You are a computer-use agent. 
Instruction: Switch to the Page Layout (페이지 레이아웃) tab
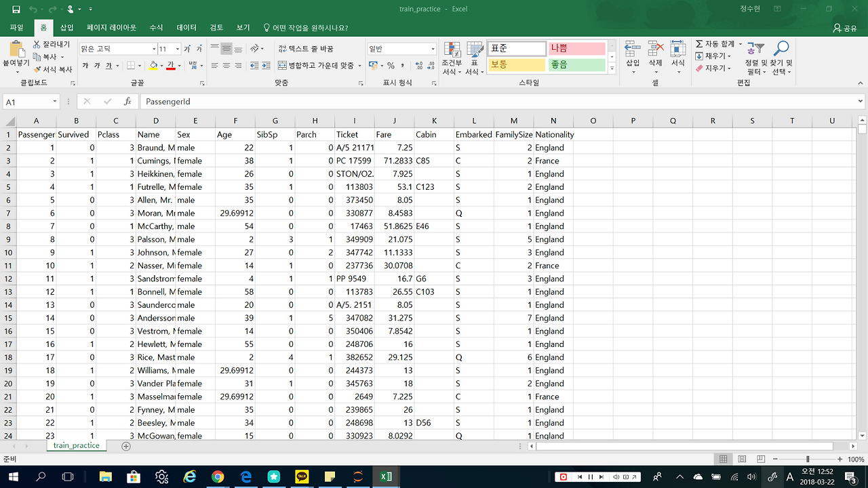111,28
